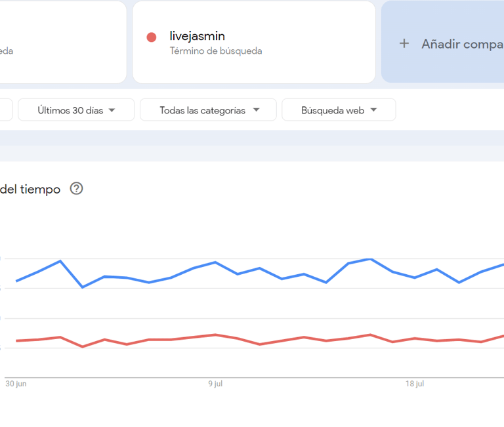Click the blue line's first peak after 30 jun

pos(60,261)
